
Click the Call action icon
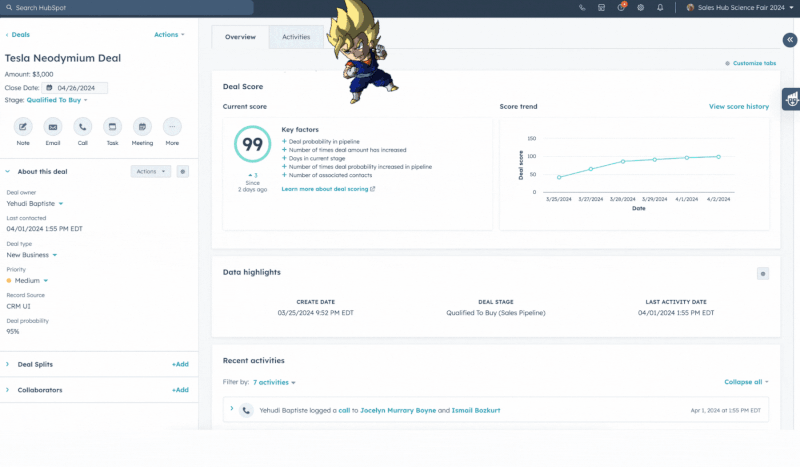pyautogui.click(x=83, y=127)
